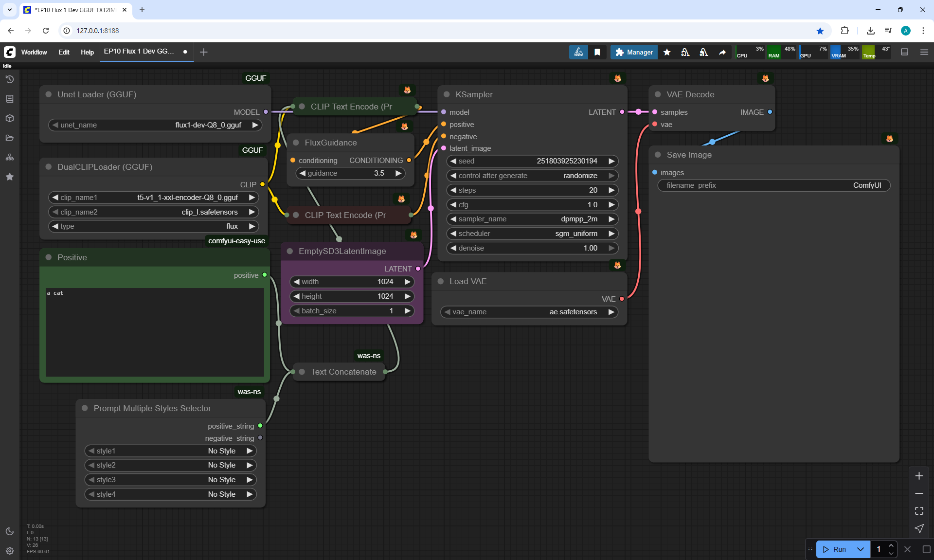Open the Manager button
The width and height of the screenshot is (934, 560).
pyautogui.click(x=634, y=52)
